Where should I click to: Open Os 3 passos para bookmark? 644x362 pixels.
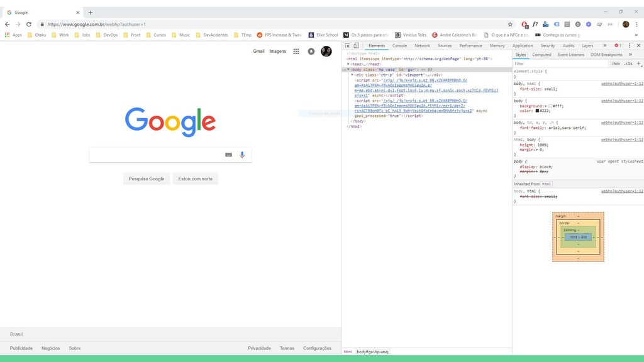[x=366, y=35]
